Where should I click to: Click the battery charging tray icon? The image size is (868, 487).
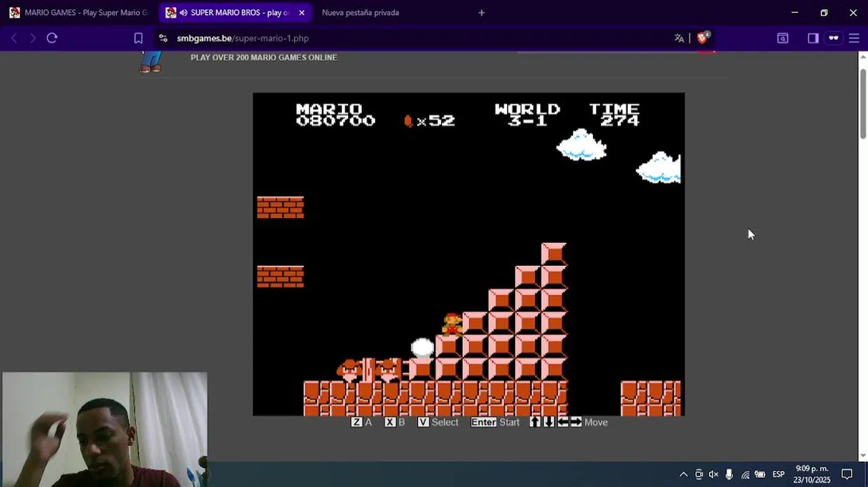pos(760,474)
